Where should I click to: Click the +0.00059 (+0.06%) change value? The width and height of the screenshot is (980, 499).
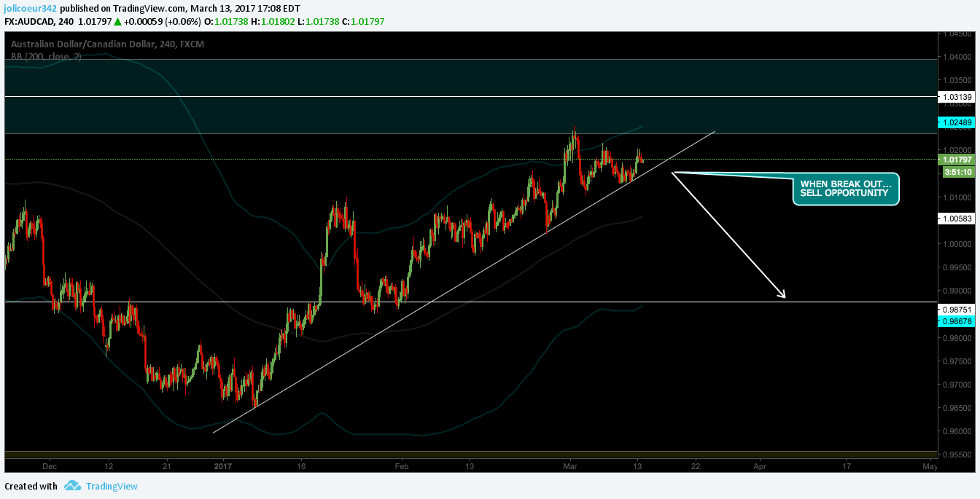pos(162,21)
